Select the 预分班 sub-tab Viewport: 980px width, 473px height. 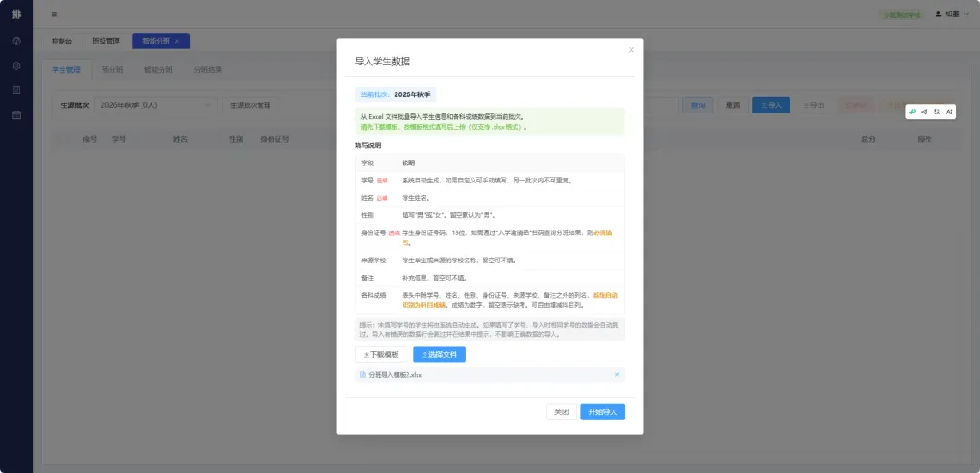click(112, 69)
